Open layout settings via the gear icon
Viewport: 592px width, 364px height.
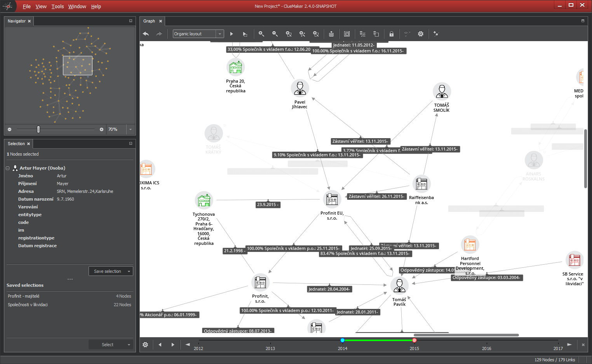point(421,34)
